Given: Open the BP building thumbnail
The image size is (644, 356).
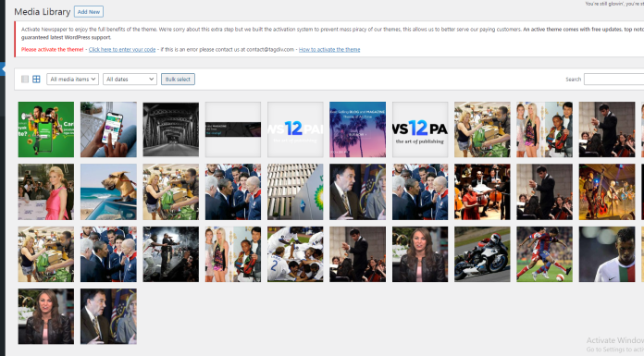Looking at the screenshot, I should click(x=295, y=191).
